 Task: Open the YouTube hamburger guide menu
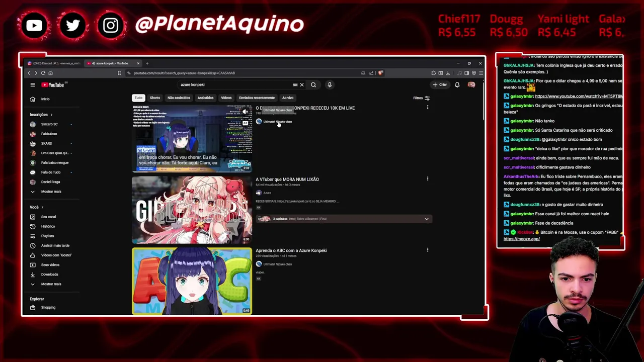point(33,85)
